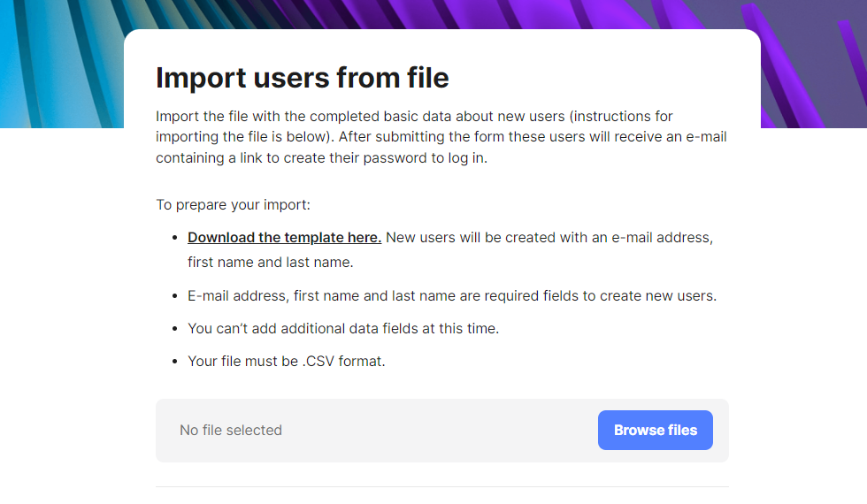Image resolution: width=867 pixels, height=504 pixels.
Task: Click the Import users from file heading
Action: pyautogui.click(x=303, y=78)
